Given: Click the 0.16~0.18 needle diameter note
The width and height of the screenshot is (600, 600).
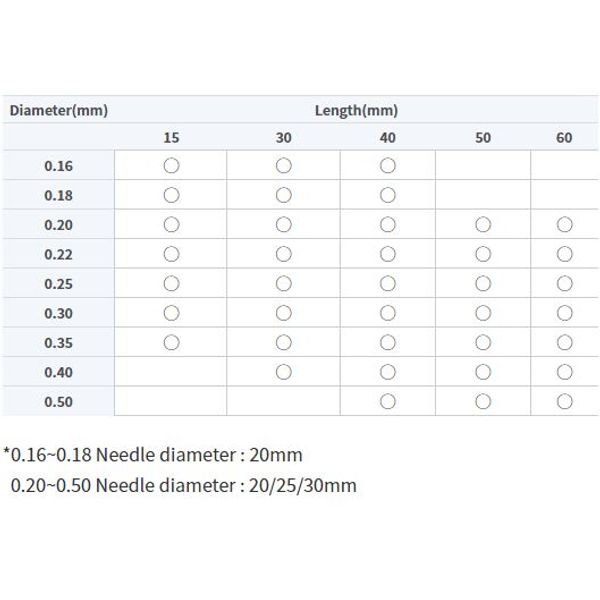Looking at the screenshot, I should point(153,455).
